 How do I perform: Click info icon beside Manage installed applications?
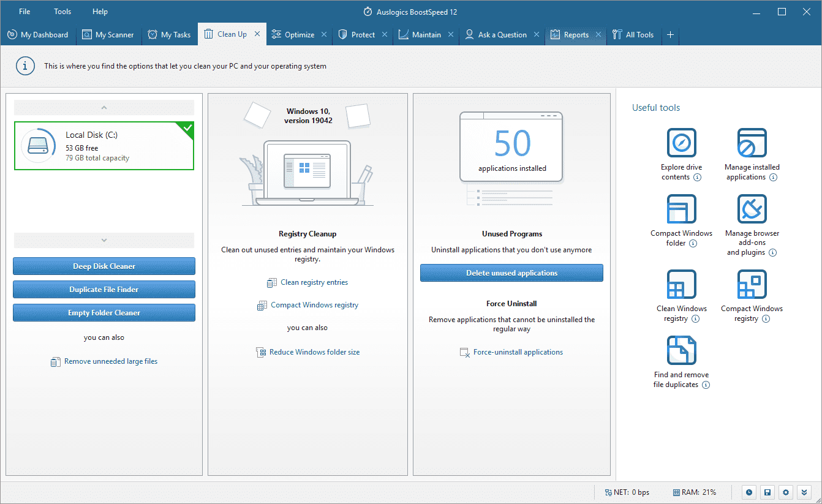coord(773,178)
